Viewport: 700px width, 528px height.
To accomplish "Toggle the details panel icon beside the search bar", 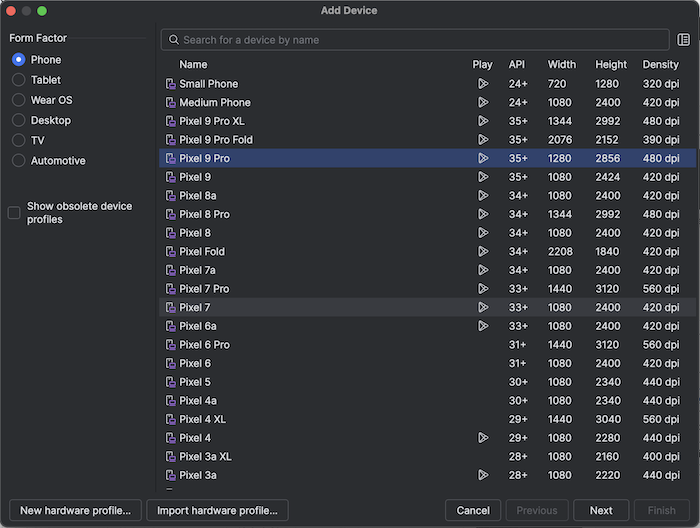I will click(683, 40).
